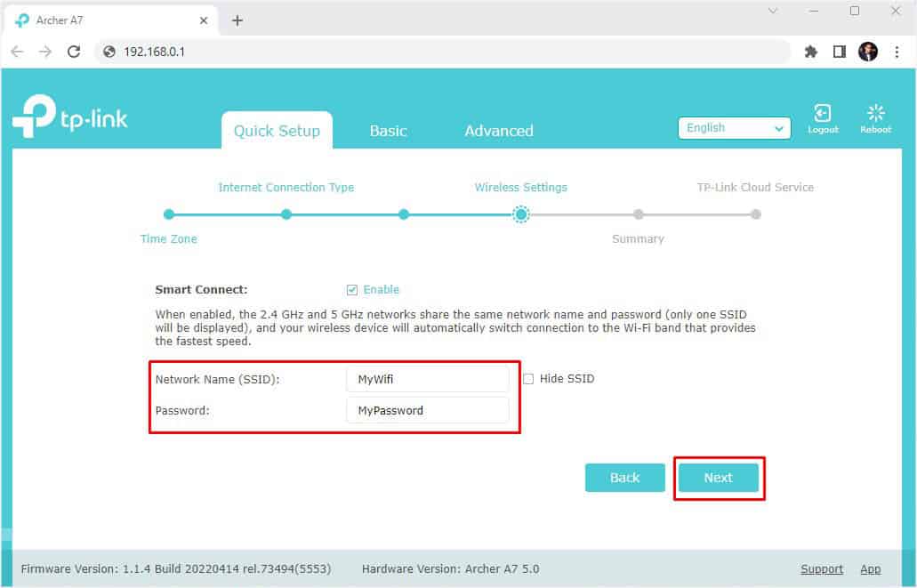Screen dimensions: 917x588
Task: Open the browser extensions puzzle icon
Action: [810, 52]
